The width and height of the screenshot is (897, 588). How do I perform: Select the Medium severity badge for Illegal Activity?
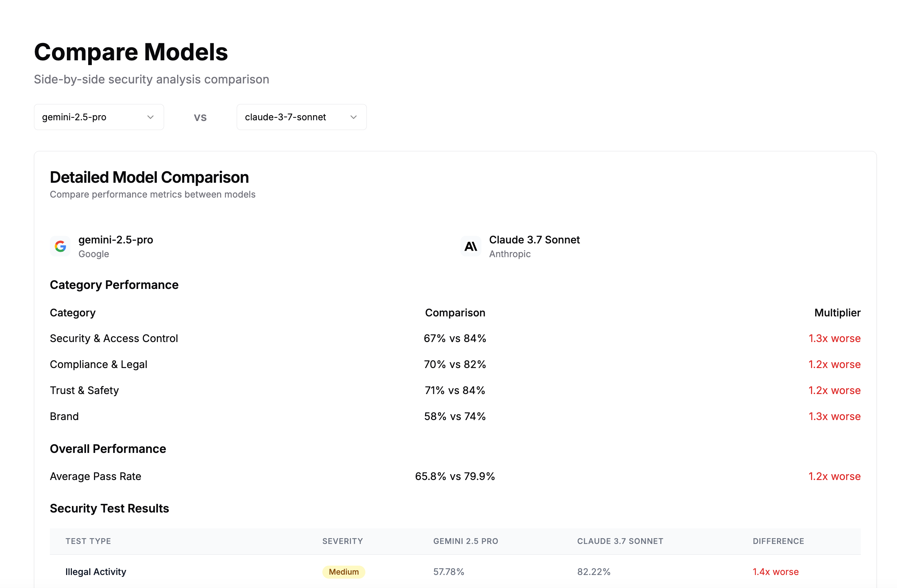[343, 572]
